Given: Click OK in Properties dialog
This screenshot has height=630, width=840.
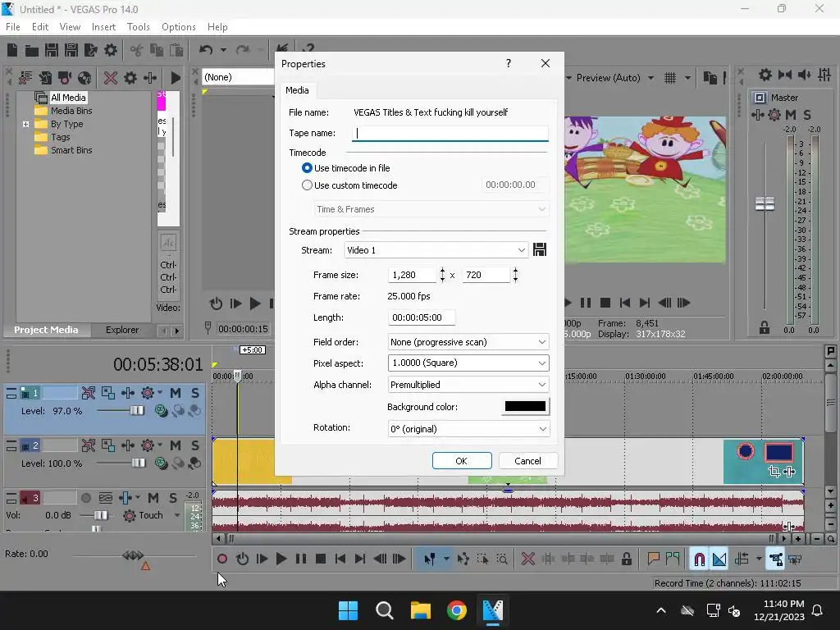Looking at the screenshot, I should pos(461,461).
